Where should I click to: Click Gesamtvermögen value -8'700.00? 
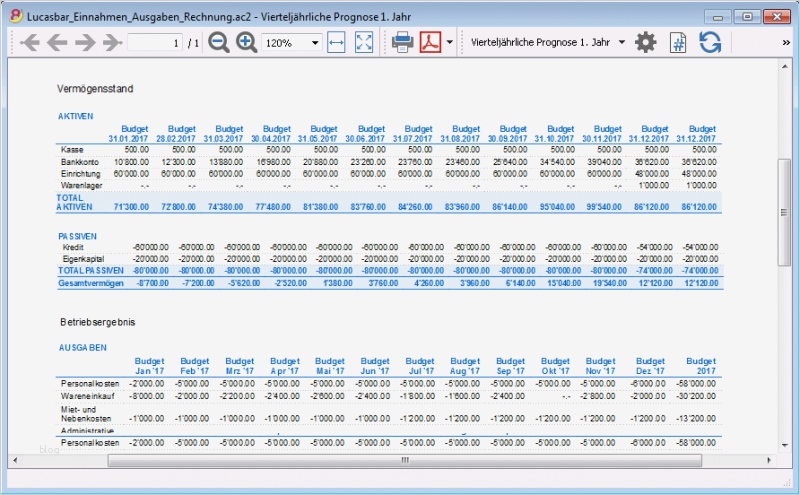pyautogui.click(x=153, y=283)
